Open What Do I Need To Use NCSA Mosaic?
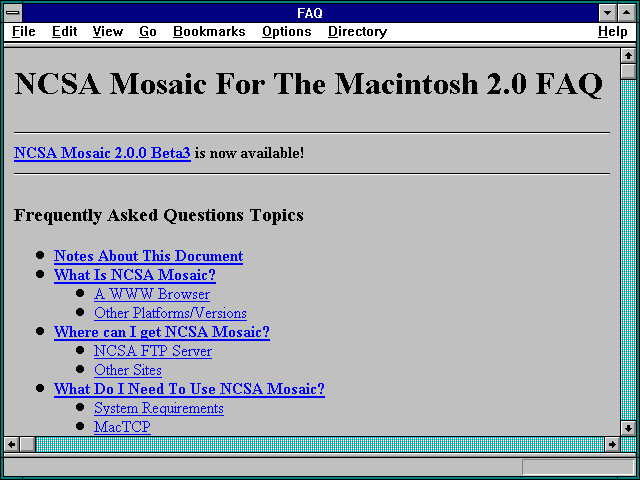 (189, 389)
